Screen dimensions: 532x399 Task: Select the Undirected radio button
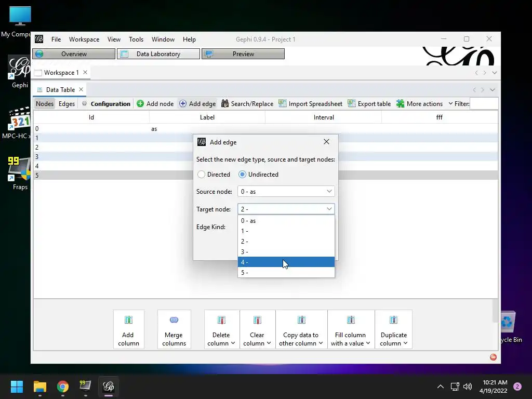click(x=242, y=175)
